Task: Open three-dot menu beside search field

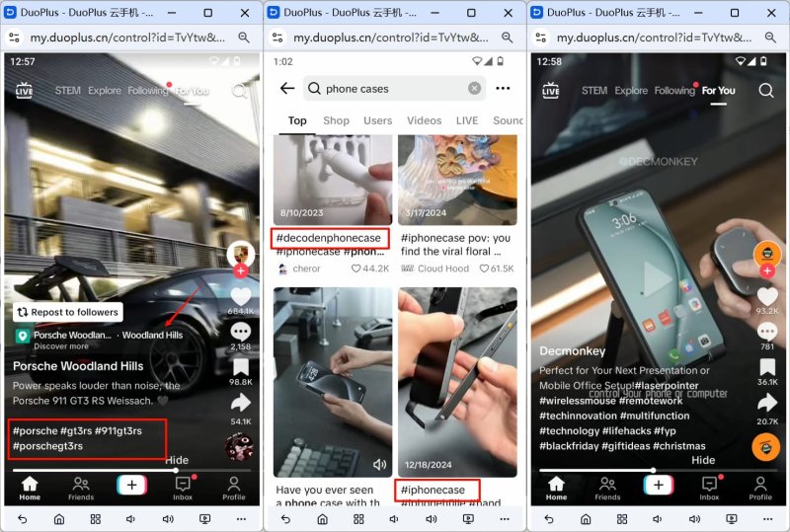Action: pos(503,88)
